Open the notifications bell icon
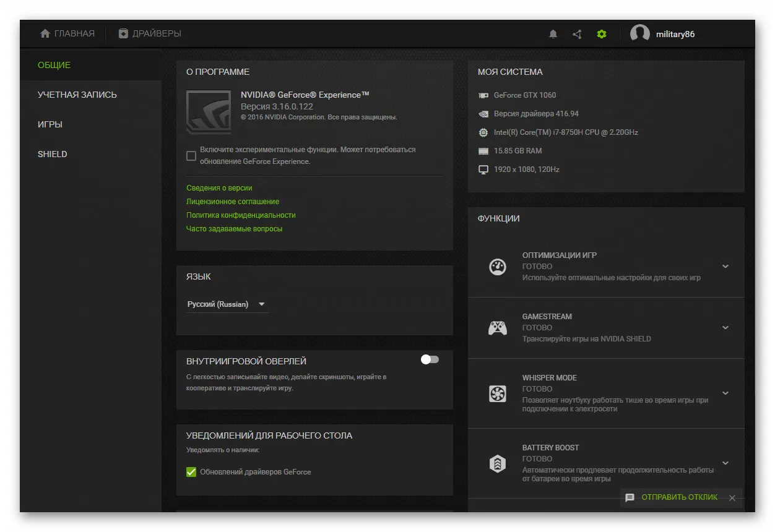 tap(553, 34)
